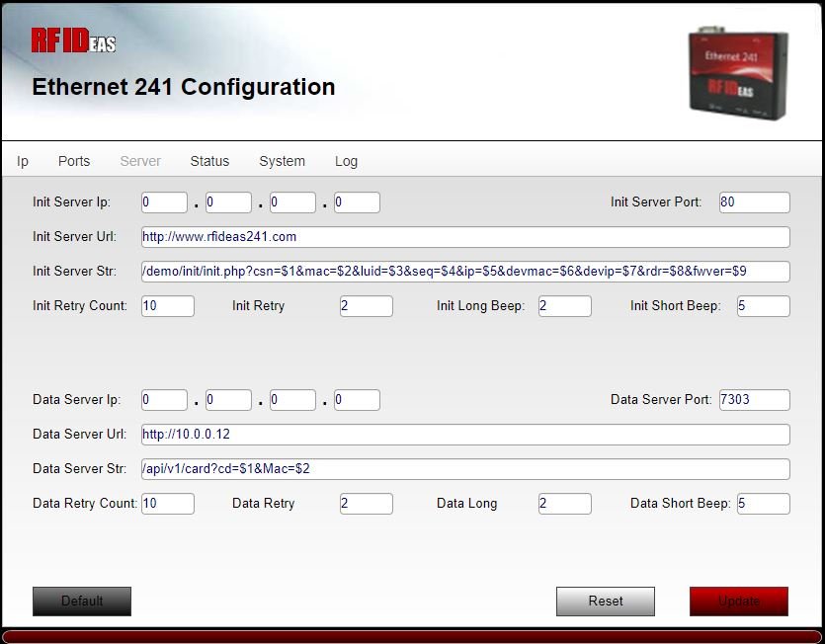
Task: Open the System tab
Action: click(x=282, y=160)
